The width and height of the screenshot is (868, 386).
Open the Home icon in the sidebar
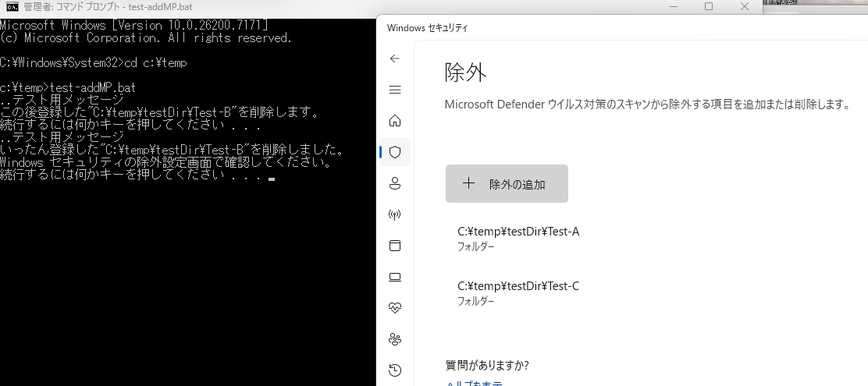(395, 121)
